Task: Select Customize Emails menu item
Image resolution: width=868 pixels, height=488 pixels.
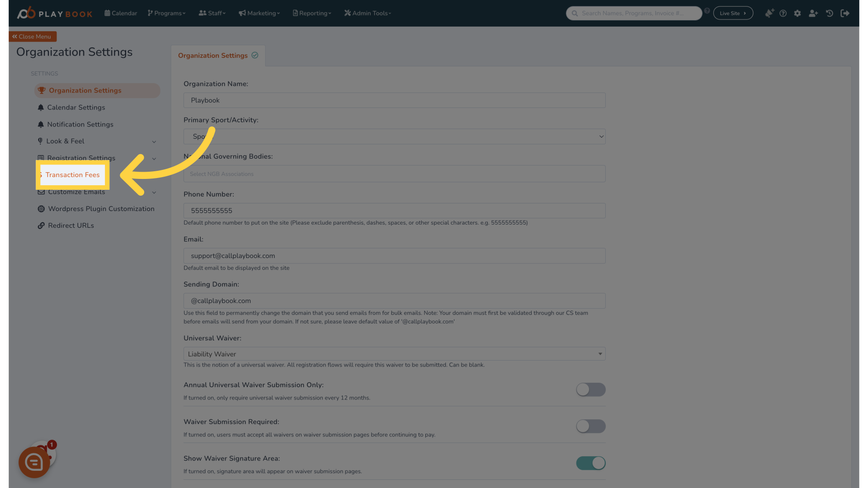Action: click(75, 192)
